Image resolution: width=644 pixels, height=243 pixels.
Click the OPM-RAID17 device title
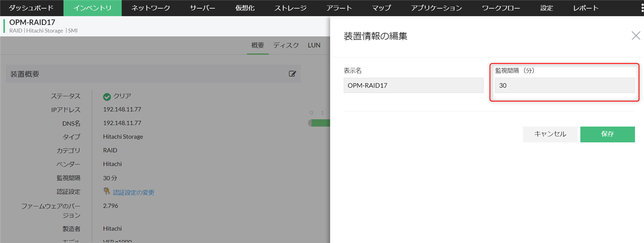pyautogui.click(x=32, y=22)
